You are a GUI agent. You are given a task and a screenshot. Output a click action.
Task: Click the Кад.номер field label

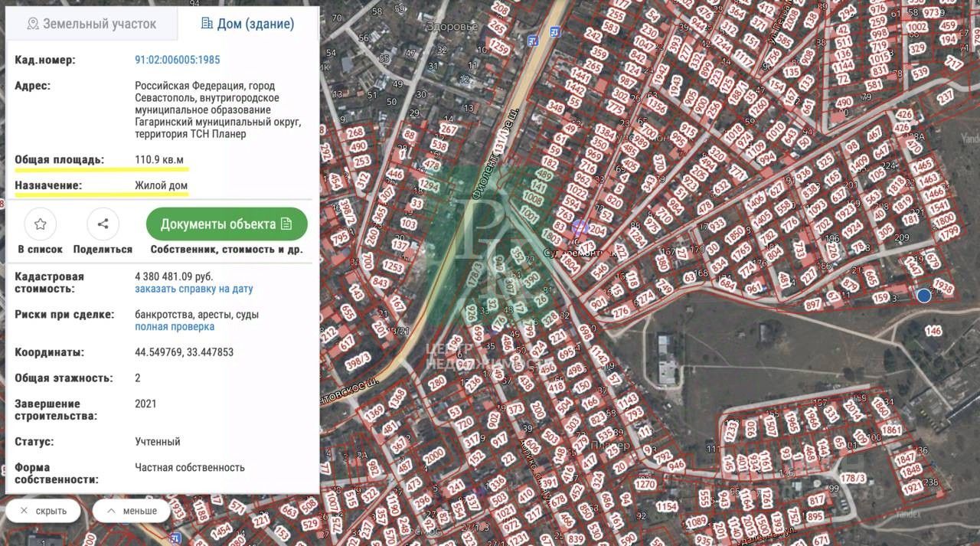pyautogui.click(x=45, y=60)
